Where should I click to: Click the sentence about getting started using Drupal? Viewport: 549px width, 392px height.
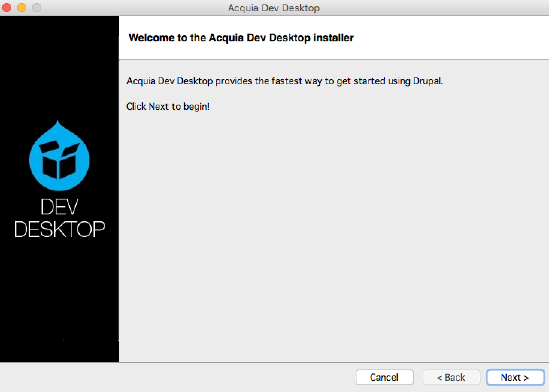[284, 81]
